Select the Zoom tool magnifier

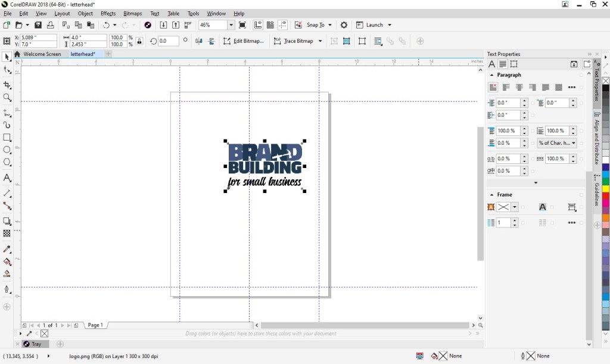tap(7, 98)
